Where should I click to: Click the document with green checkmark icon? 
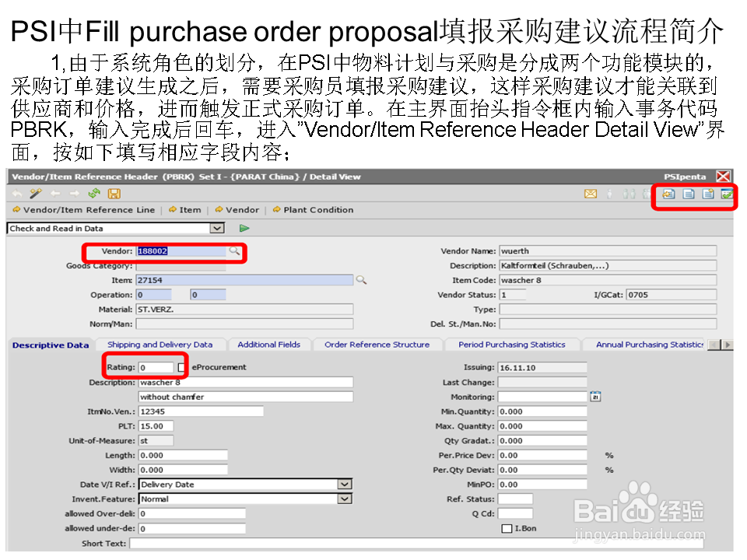point(726,194)
